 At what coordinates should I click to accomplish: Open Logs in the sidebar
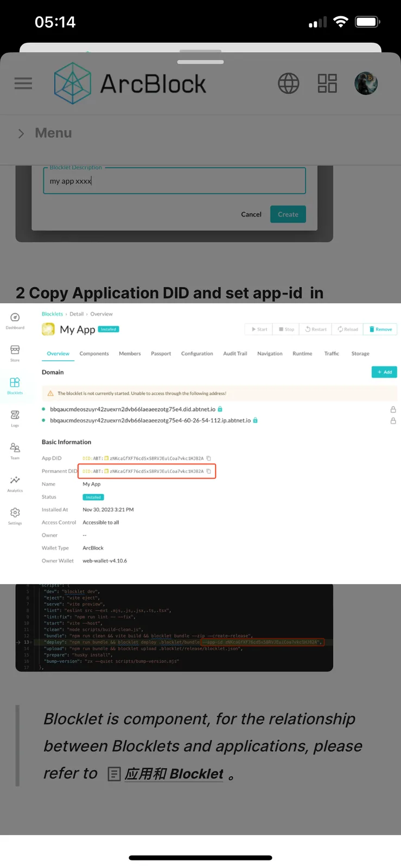coord(15,418)
